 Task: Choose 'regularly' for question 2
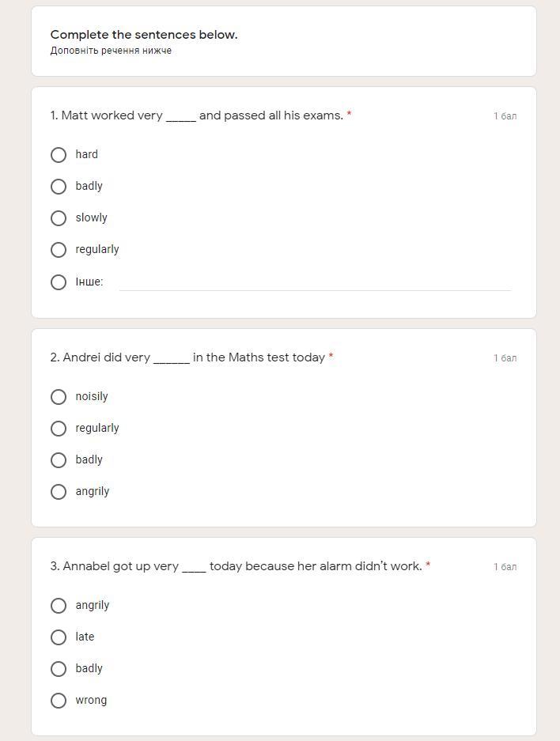coord(59,429)
